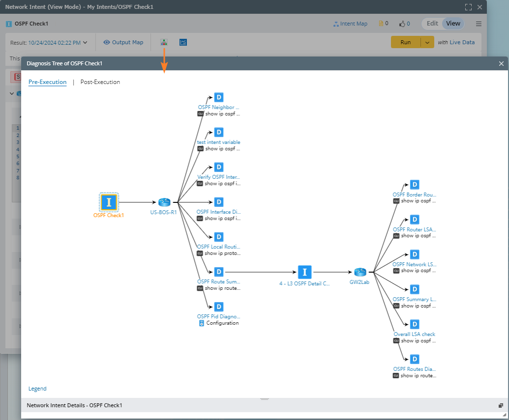Click the OSPF Summary L... diagnosis label

(x=415, y=299)
